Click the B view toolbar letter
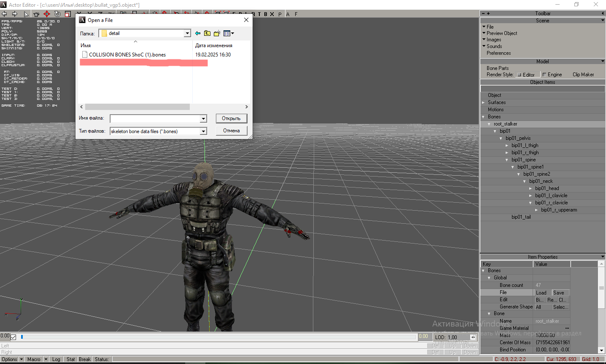 266,14
